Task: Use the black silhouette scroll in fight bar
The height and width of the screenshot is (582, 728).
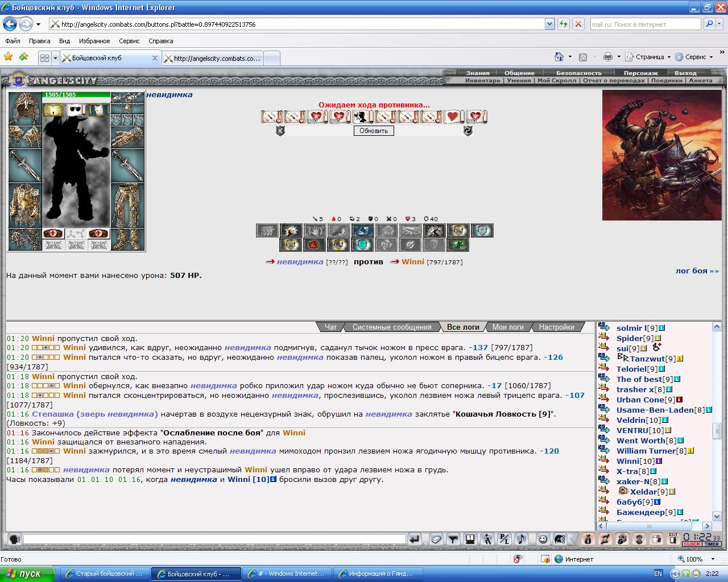Action: click(x=362, y=117)
